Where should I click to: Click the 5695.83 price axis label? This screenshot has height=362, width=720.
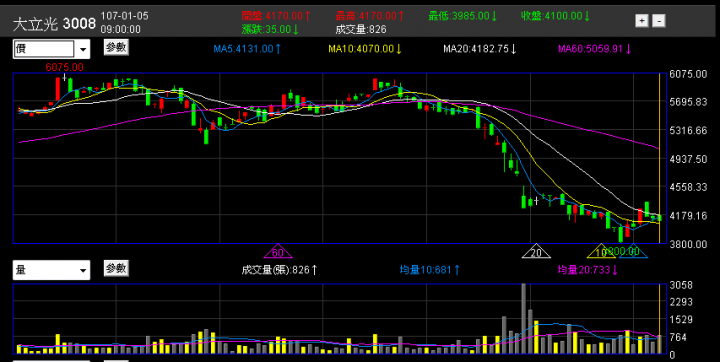[x=688, y=102]
